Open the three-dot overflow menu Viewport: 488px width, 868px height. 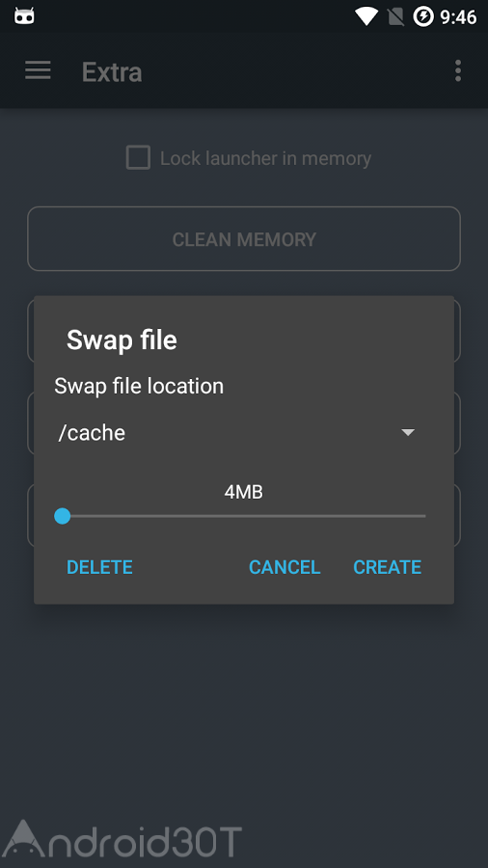click(457, 70)
